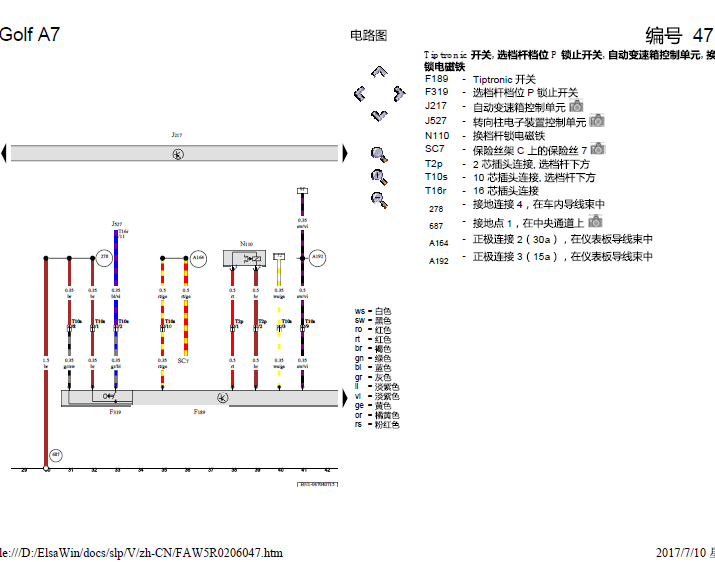
Task: Click the 电路图 heading
Action: [x=368, y=35]
